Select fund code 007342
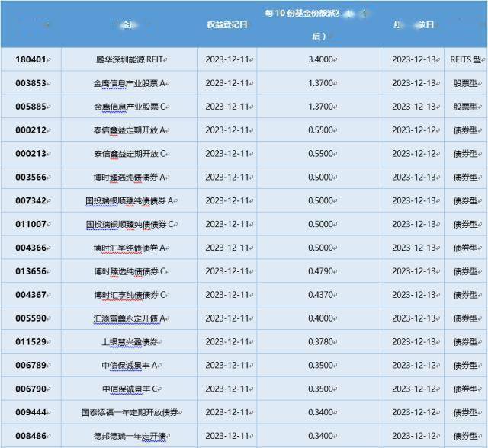 pyautogui.click(x=30, y=201)
